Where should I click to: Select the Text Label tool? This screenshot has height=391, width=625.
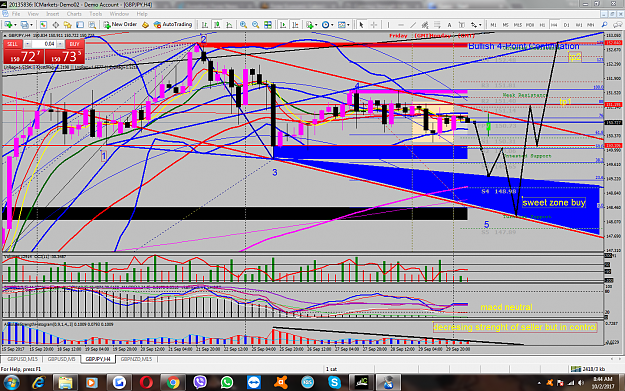coord(462,25)
